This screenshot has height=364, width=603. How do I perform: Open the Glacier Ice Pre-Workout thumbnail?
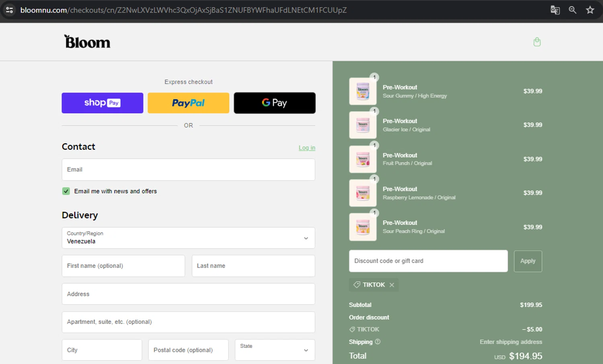tap(363, 125)
